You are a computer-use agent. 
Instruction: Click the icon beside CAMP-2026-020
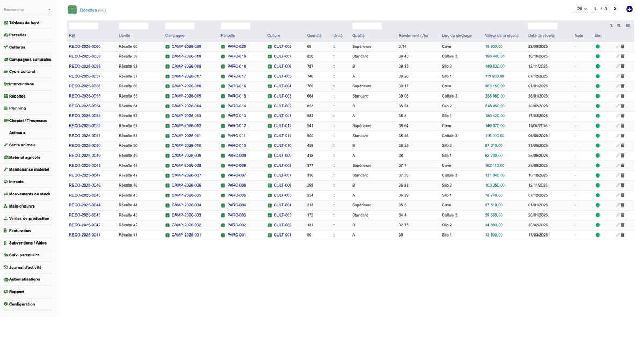[167, 47]
